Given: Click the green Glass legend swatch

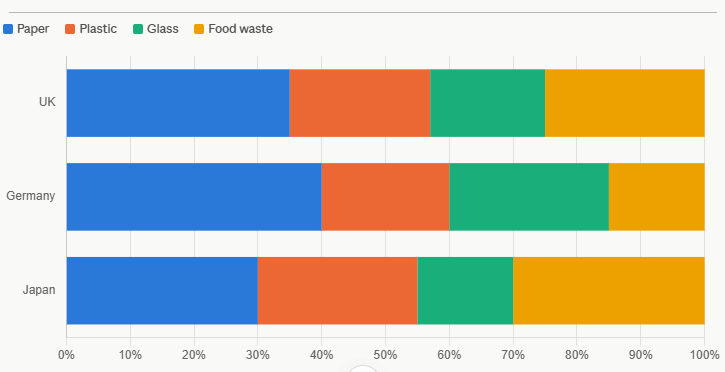Looking at the screenshot, I should pos(138,29).
